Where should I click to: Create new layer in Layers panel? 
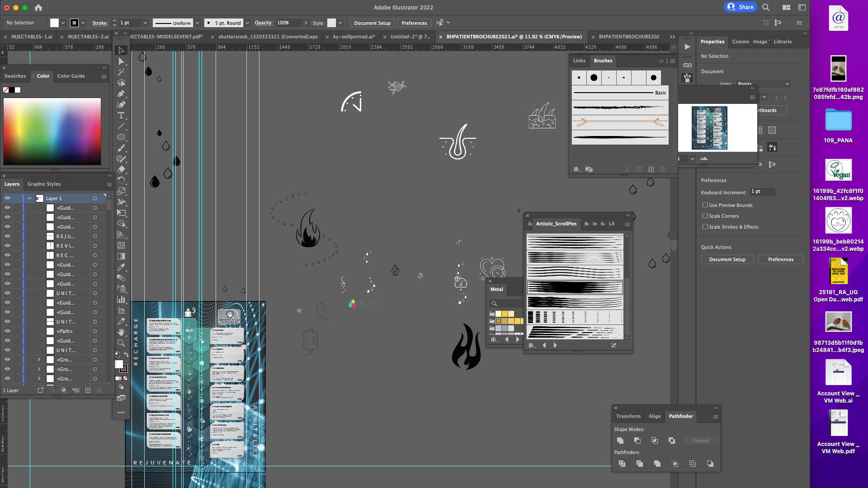[88, 390]
